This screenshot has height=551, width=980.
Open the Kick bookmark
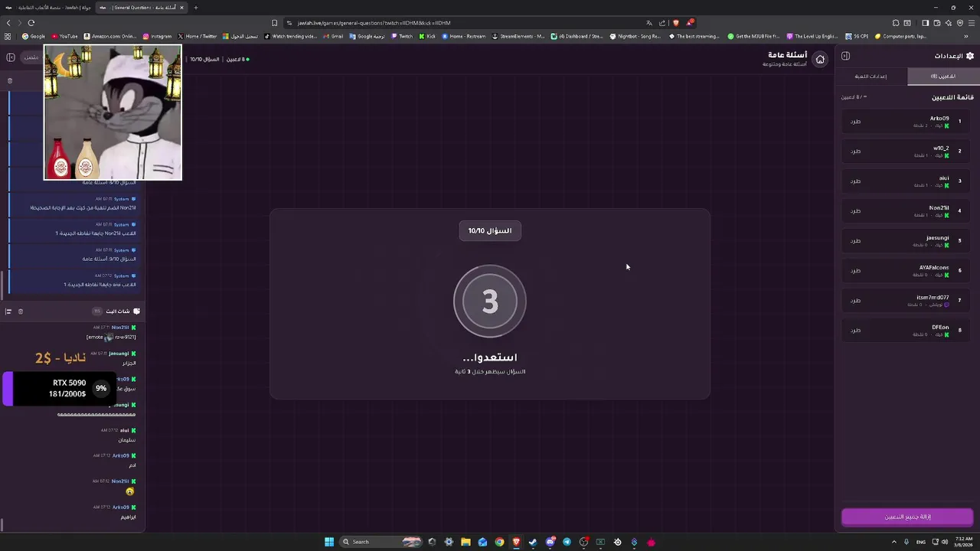pos(427,36)
